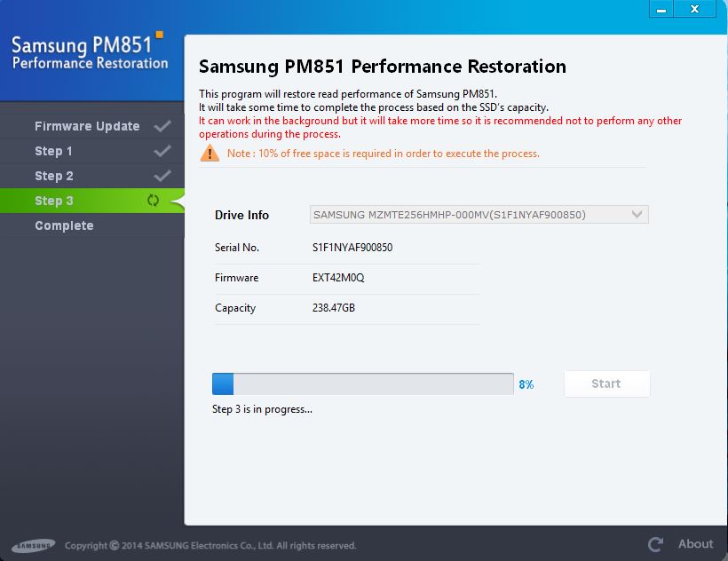Screen dimensions: 728x561
Task: Click the copyright 2014 Samsung Electronics text
Action: click(210, 546)
